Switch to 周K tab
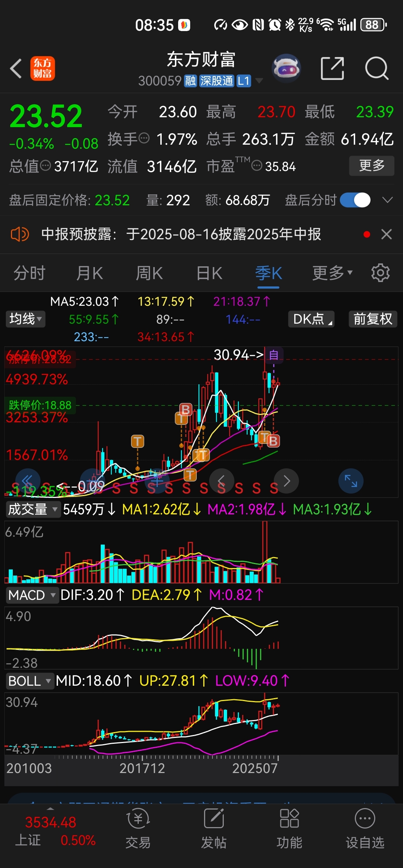 149,273
